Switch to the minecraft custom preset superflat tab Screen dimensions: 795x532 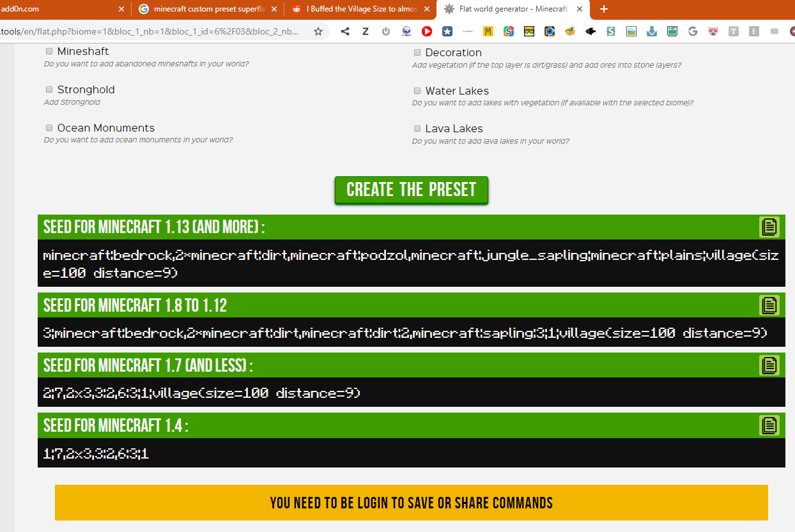208,9
